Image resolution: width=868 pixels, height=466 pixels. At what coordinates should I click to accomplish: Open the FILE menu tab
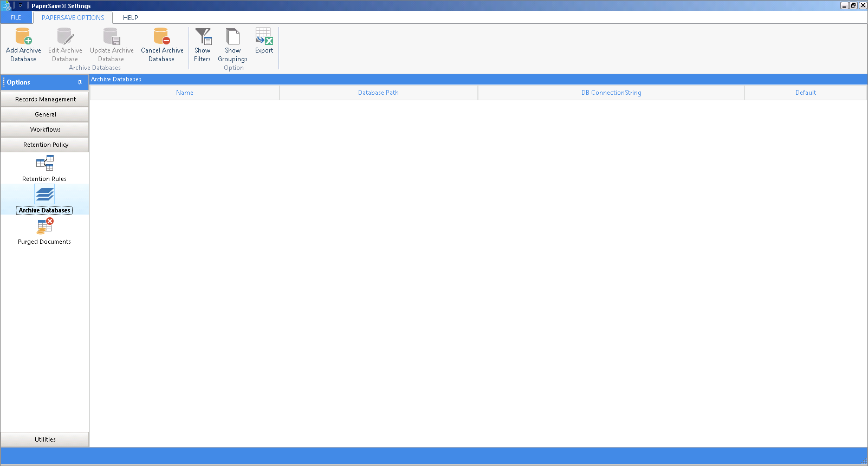pos(16,17)
